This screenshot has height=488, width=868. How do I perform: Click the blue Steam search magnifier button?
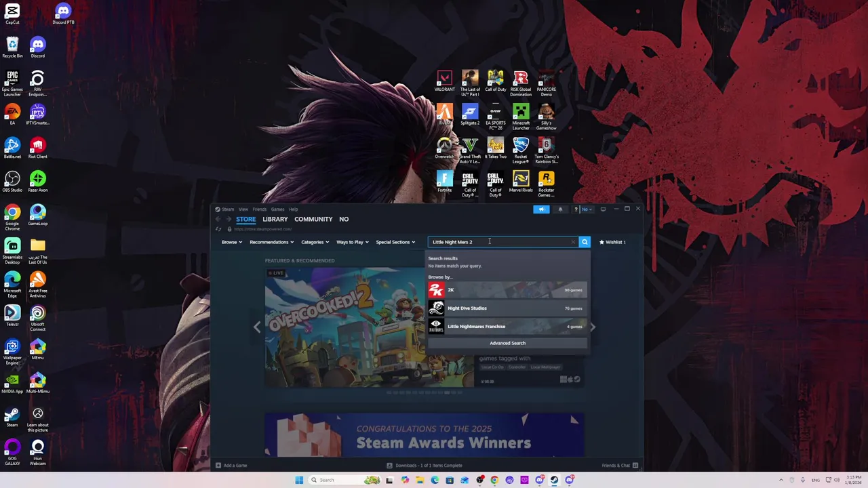point(585,242)
